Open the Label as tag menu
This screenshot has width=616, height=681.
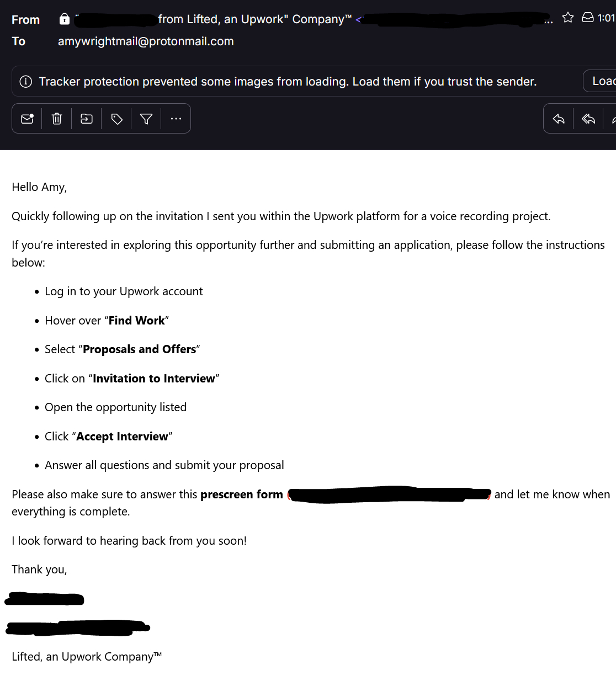tap(116, 119)
